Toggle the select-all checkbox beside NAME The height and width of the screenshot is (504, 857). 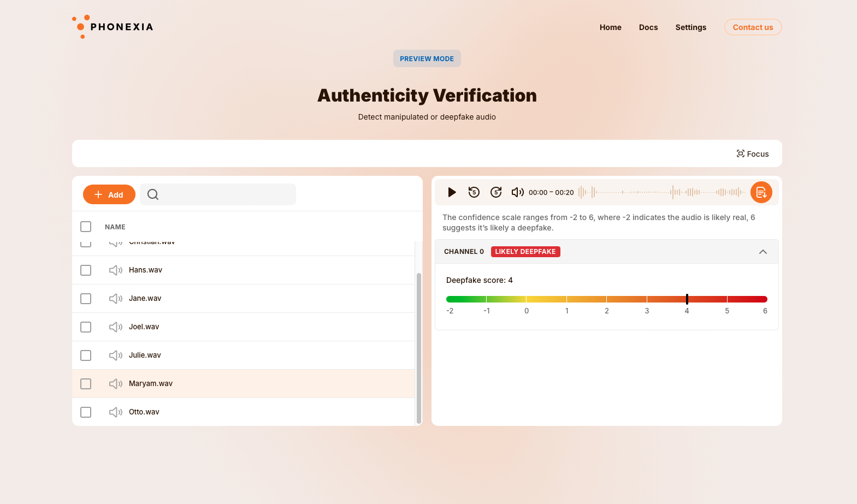point(86,227)
